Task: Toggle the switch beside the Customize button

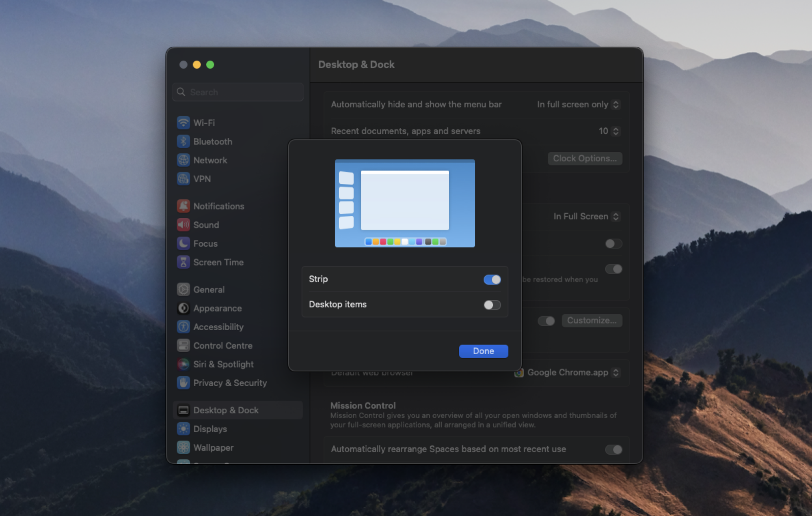Action: click(x=546, y=321)
